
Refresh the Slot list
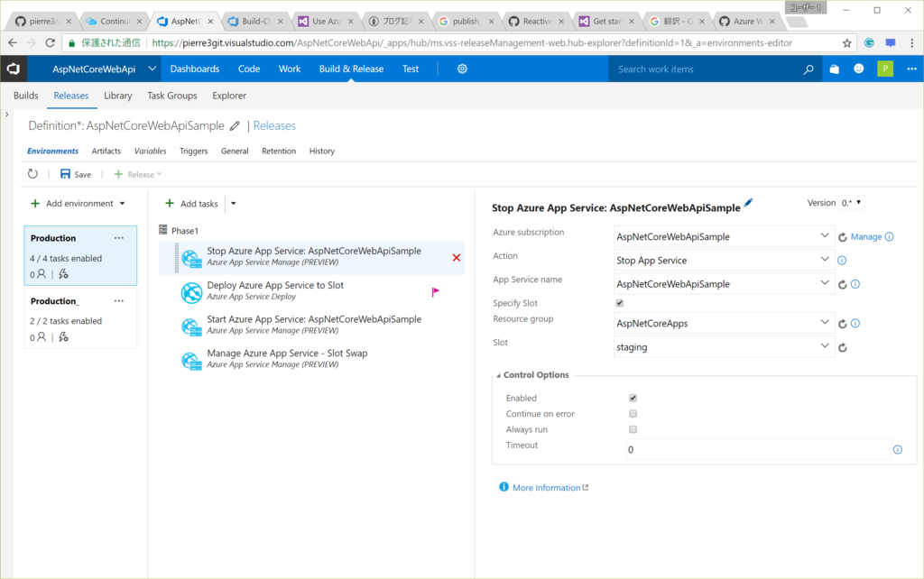click(843, 347)
